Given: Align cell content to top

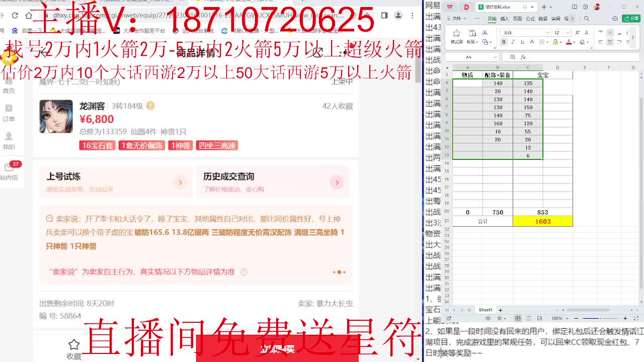Looking at the screenshot, I should [x=600, y=32].
